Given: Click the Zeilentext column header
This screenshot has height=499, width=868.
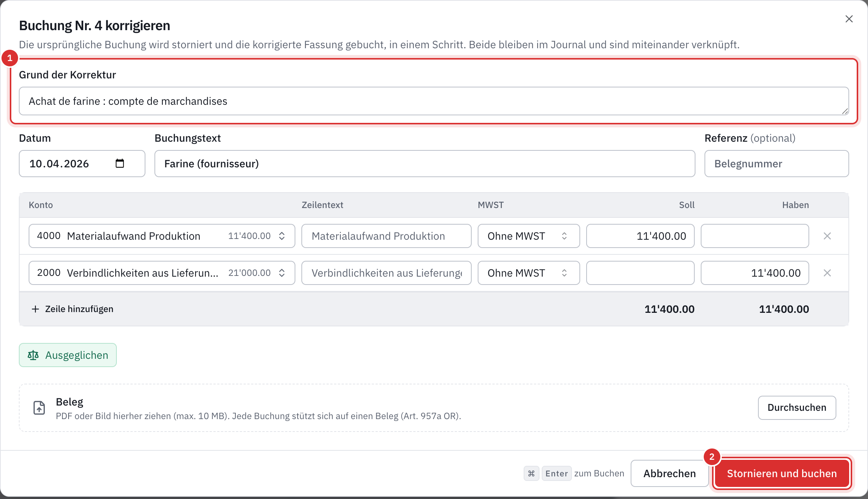Looking at the screenshot, I should (322, 205).
